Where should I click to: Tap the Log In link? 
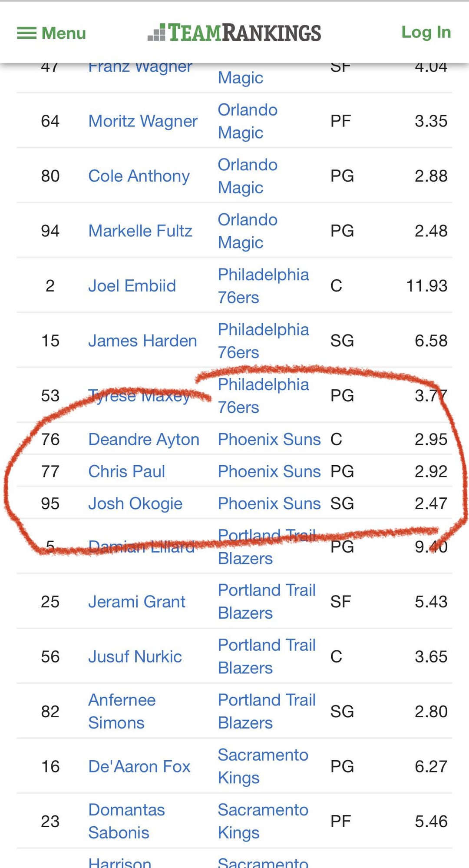point(426,32)
